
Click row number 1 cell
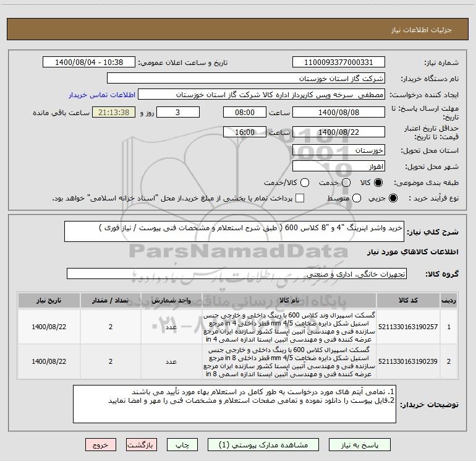(x=449, y=327)
